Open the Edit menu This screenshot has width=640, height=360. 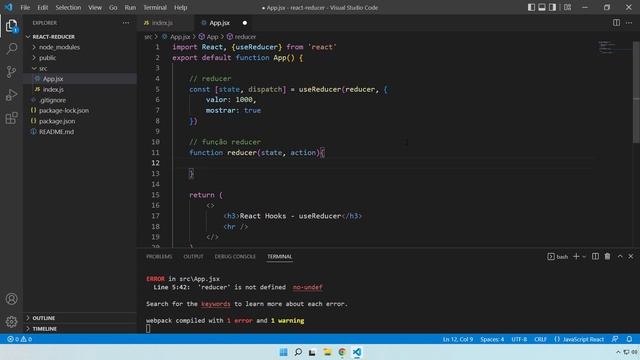[42, 7]
